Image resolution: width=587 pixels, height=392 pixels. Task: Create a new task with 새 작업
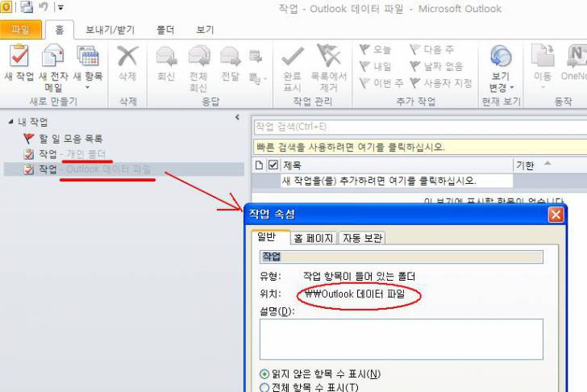(x=19, y=63)
